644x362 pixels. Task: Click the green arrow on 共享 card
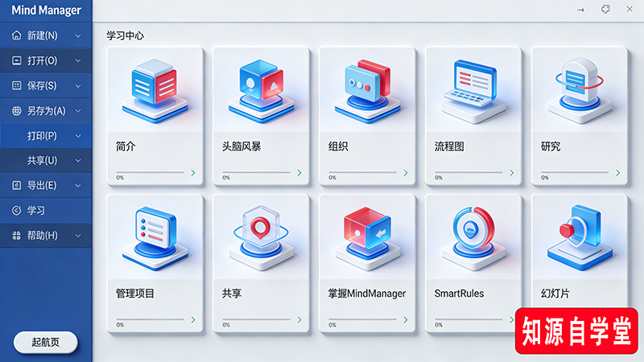click(299, 319)
